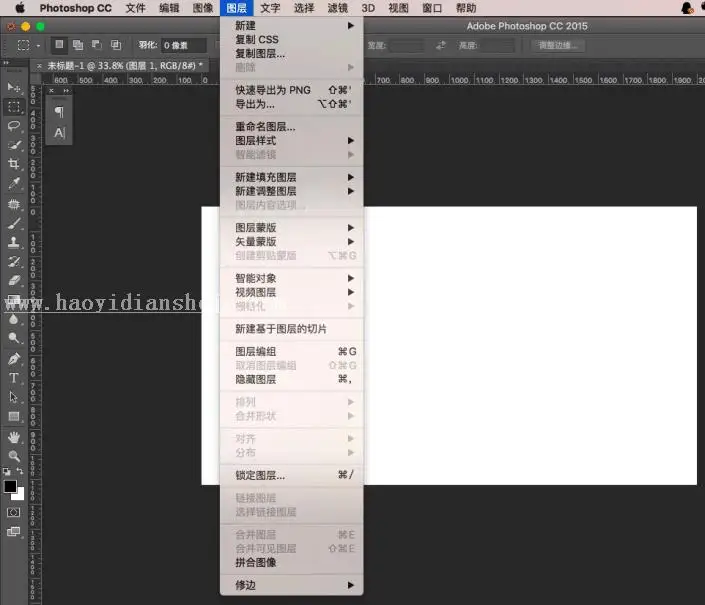Viewport: 705px width, 605px height.
Task: Open the Paragraph panel icon
Action: (x=59, y=111)
